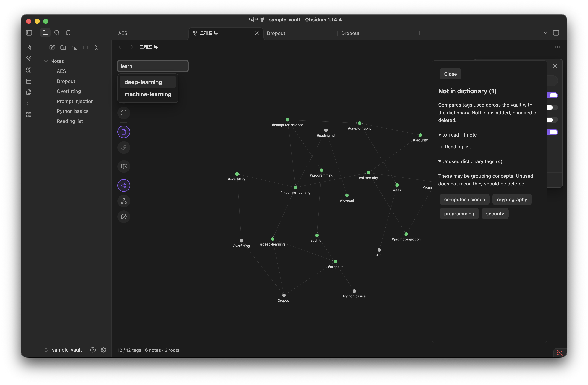
Task: Open Reading list link under to-read
Action: click(x=458, y=147)
